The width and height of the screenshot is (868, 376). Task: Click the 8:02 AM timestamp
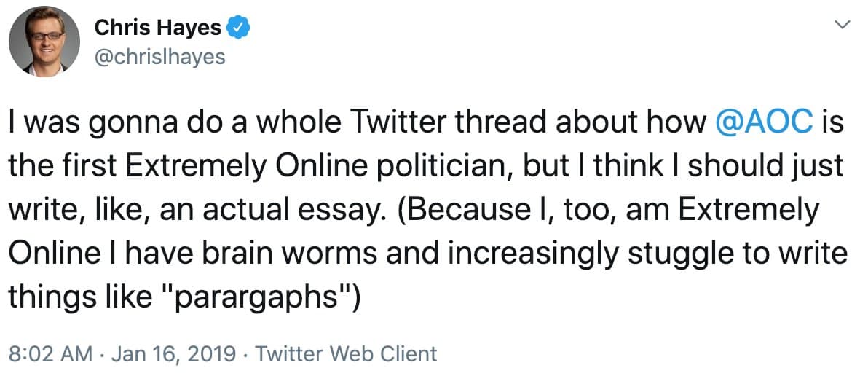pyautogui.click(x=50, y=354)
